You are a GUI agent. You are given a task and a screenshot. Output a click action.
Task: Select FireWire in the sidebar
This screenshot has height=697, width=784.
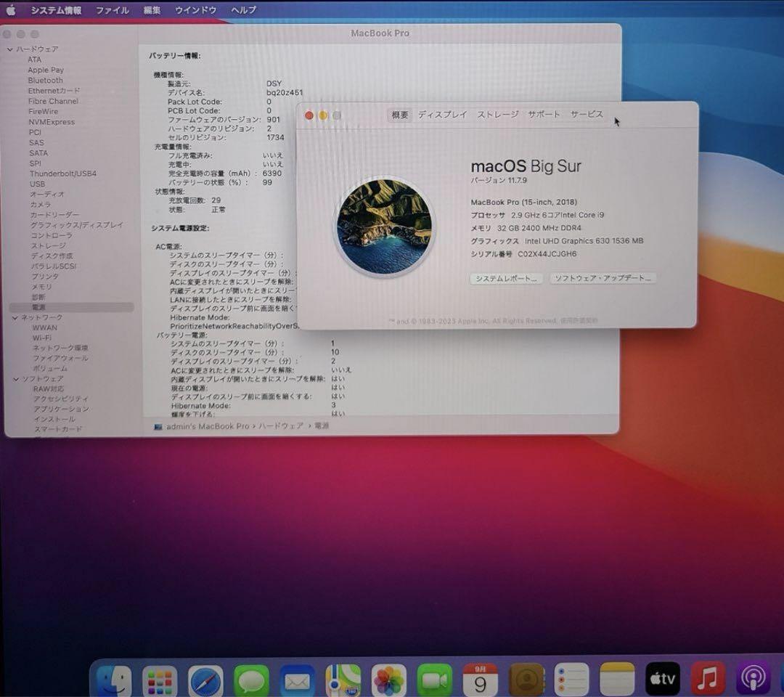tap(43, 112)
